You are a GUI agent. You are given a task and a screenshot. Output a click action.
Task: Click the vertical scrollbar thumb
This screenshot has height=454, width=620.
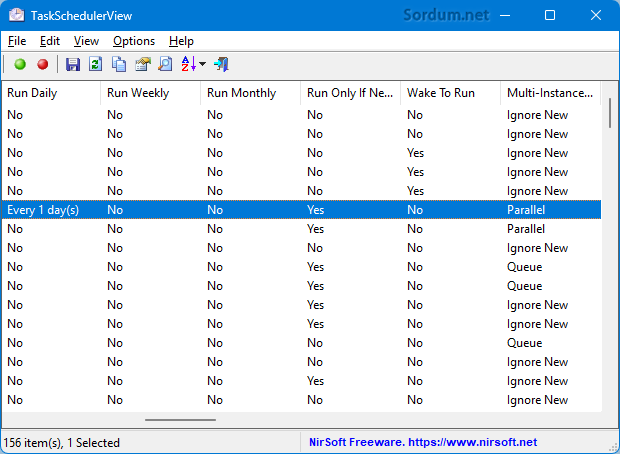pos(610,113)
